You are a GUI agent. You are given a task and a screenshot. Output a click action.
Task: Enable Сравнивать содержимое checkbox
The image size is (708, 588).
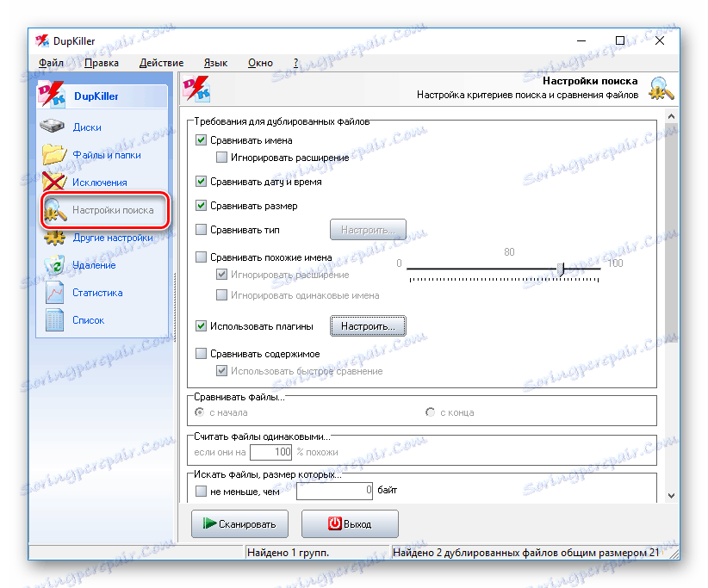[201, 353]
